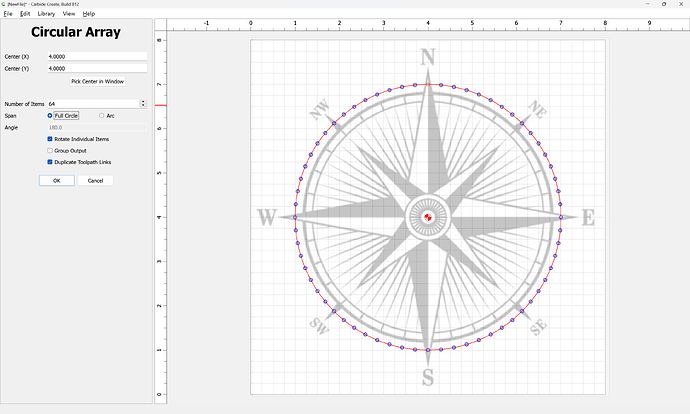690x414 pixels.
Task: Click Pick Center in Window button
Action: click(x=97, y=81)
